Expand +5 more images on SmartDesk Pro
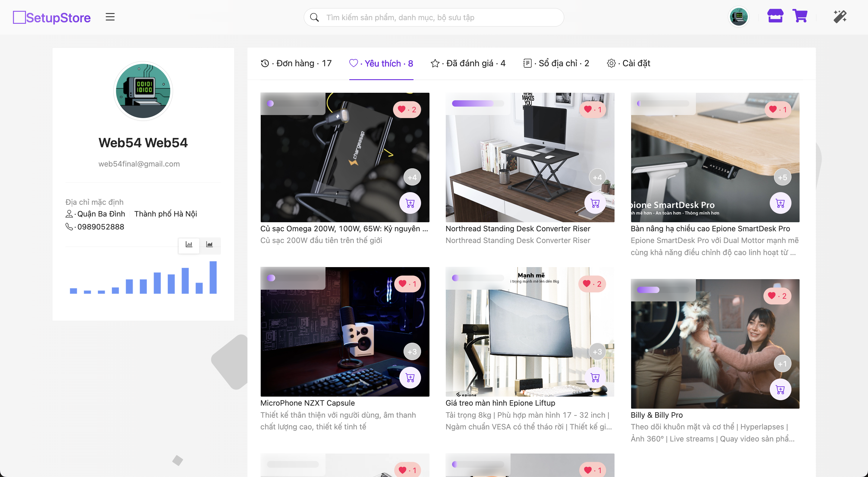This screenshot has height=477, width=868. point(782,177)
